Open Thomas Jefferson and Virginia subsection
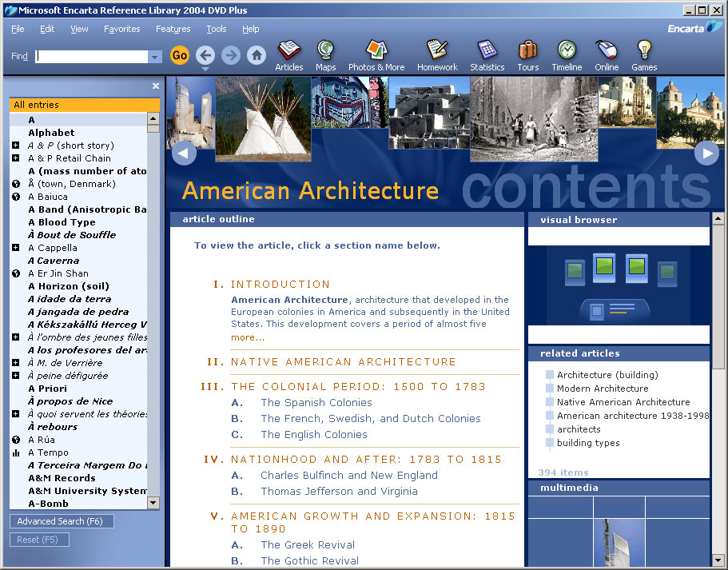The width and height of the screenshot is (728, 570). pyautogui.click(x=339, y=492)
